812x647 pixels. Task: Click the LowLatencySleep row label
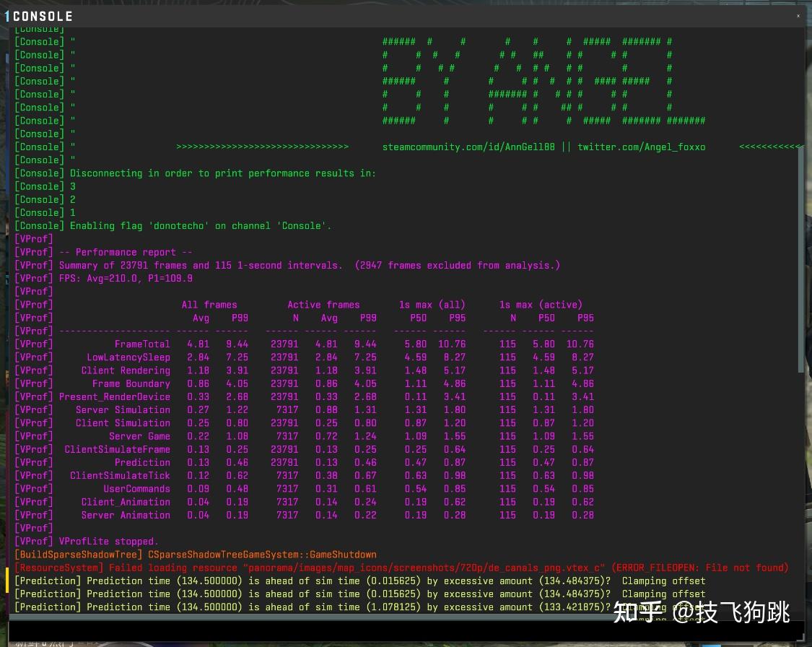[x=128, y=357]
